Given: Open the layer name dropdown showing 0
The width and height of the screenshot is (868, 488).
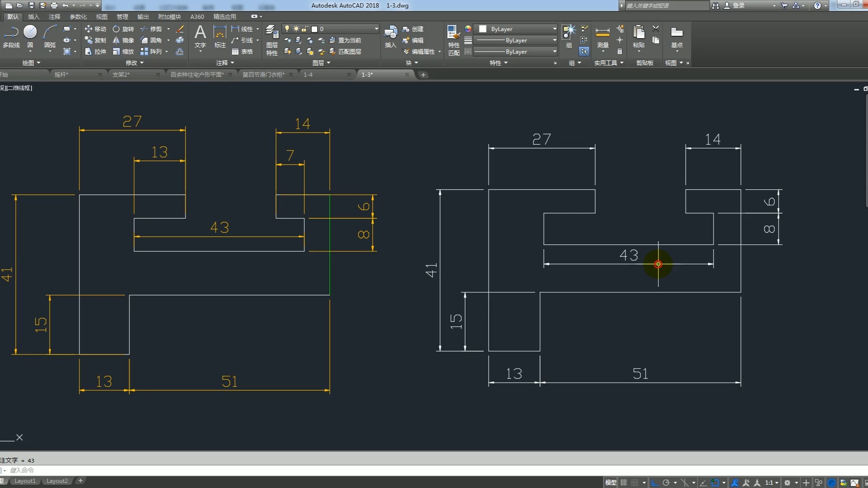Looking at the screenshot, I should (x=331, y=29).
